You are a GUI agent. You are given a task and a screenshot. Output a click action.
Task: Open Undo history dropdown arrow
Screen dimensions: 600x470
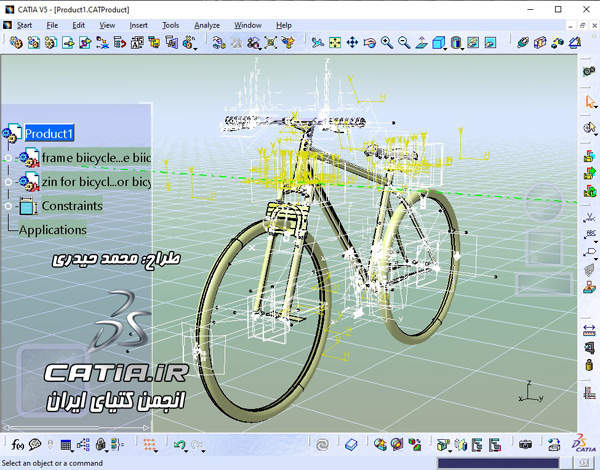point(186,451)
